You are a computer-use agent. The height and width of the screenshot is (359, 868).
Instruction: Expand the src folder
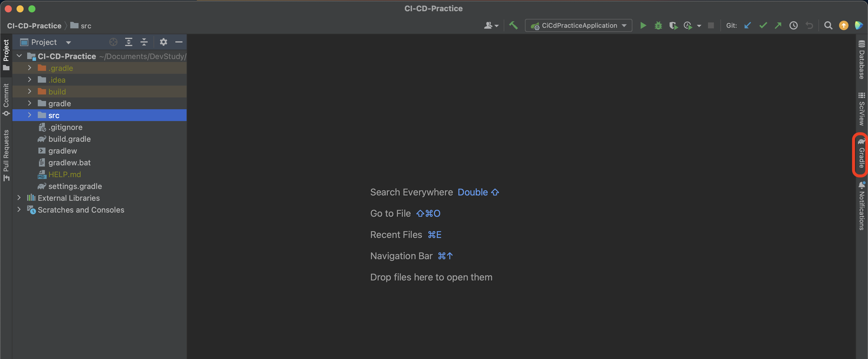pyautogui.click(x=30, y=115)
